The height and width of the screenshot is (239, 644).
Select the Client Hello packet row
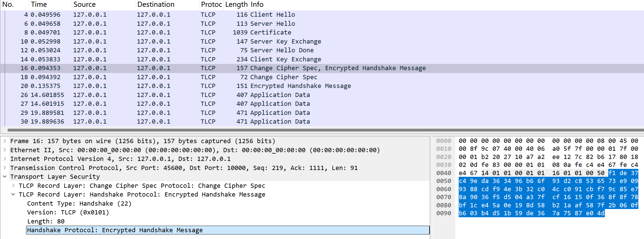322,15
